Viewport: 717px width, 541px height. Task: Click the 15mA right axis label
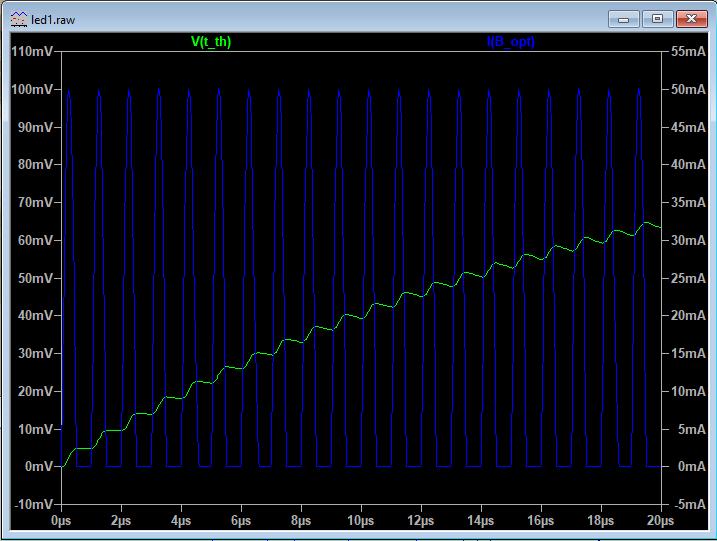tap(688, 353)
